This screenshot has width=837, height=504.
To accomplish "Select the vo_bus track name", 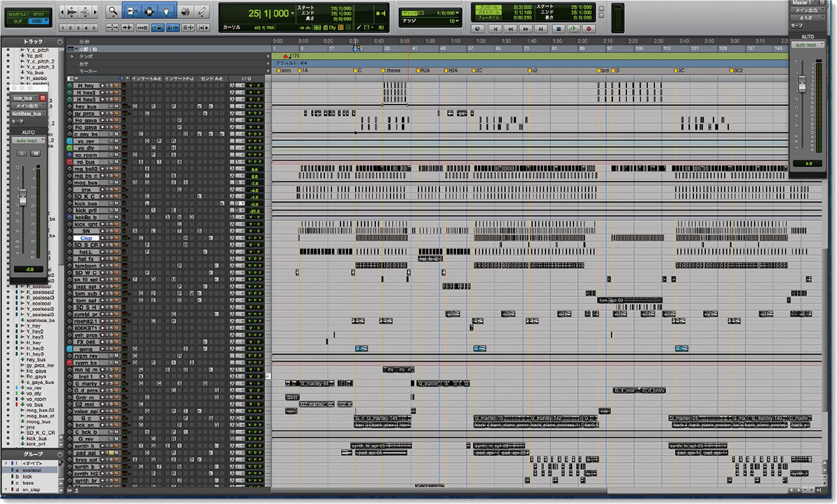I will click(85, 162).
